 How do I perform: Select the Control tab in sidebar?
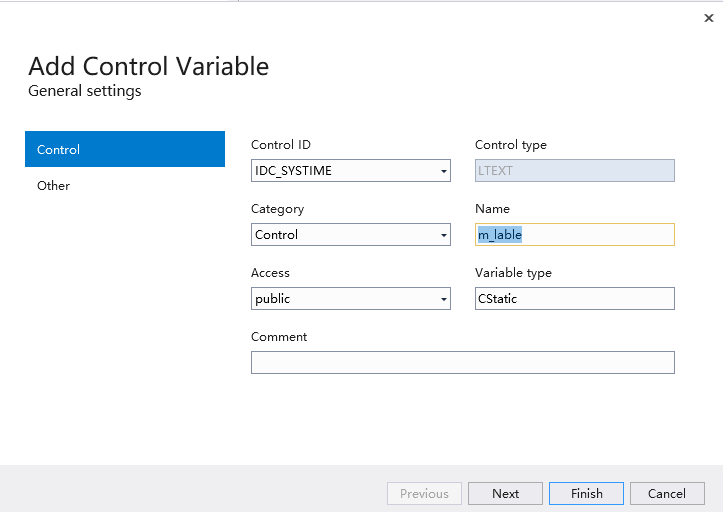tap(125, 150)
